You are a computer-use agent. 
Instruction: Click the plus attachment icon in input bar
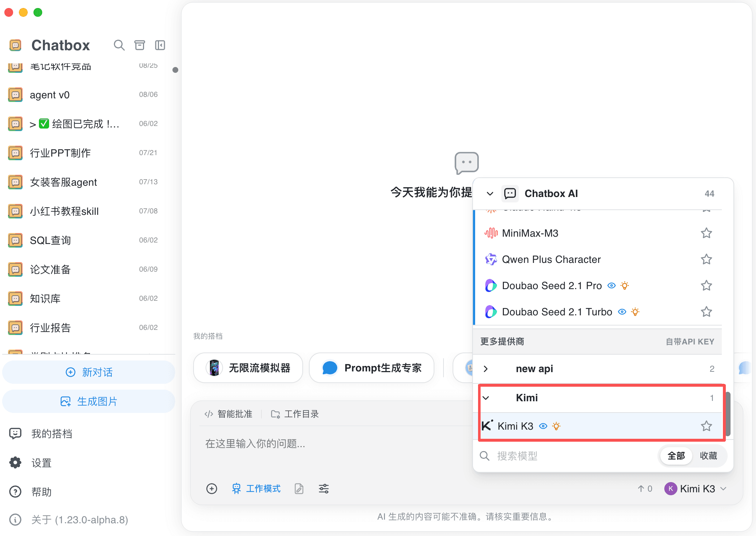click(x=212, y=489)
